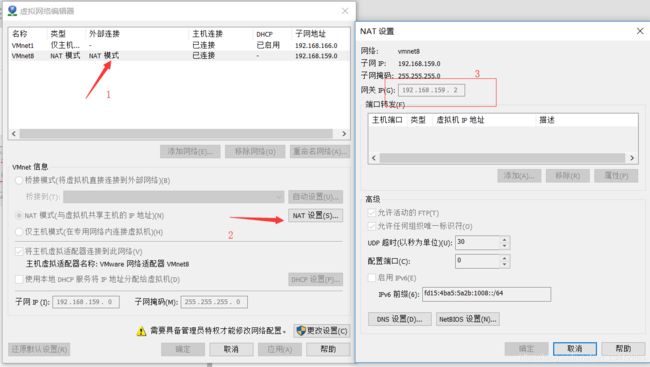
Task: Click 确定 in Virtual Network Editor
Action: (183, 349)
